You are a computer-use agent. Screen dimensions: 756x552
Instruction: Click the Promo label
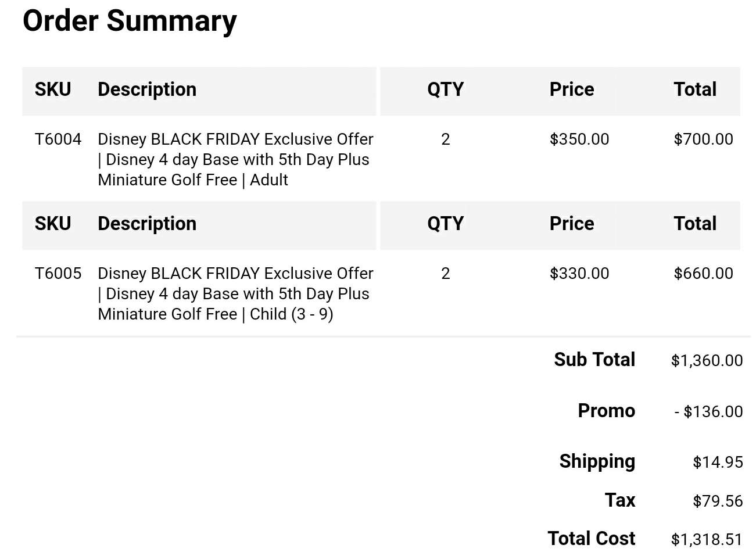pyautogui.click(x=606, y=411)
